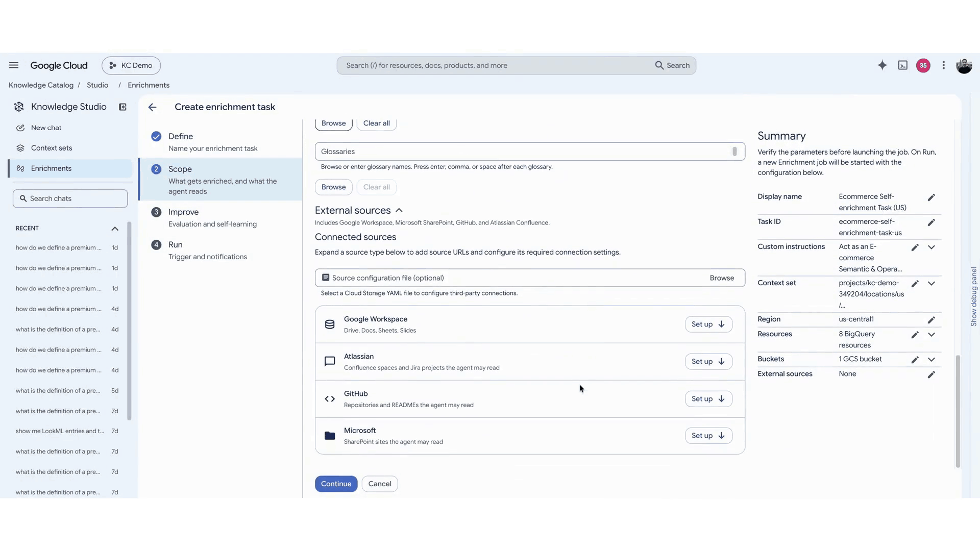This screenshot has height=551, width=980.
Task: Edit Context set pencil icon
Action: pos(915,284)
